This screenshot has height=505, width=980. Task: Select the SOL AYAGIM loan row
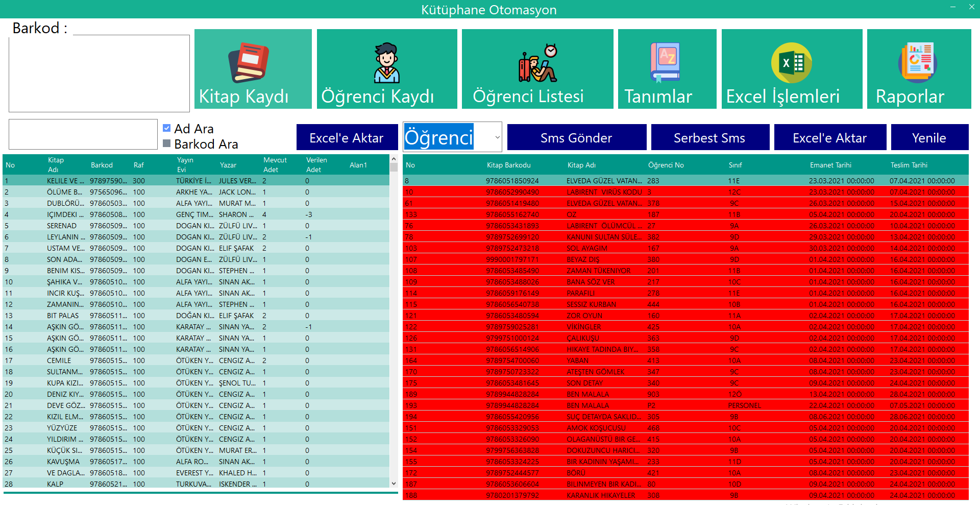click(685, 248)
